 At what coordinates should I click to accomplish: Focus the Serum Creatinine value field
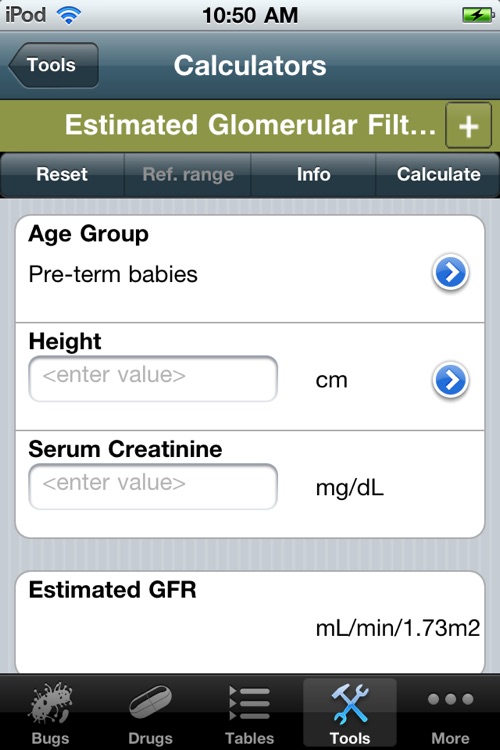[x=153, y=486]
